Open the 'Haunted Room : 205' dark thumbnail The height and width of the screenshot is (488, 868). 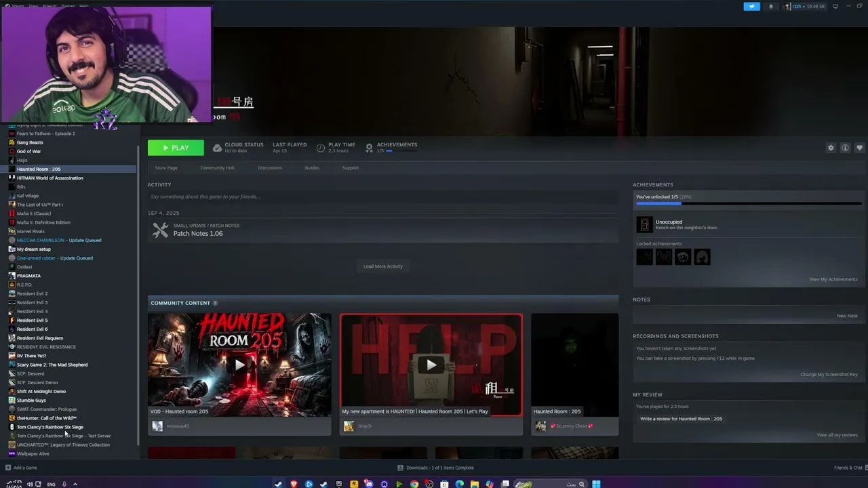[575, 365]
